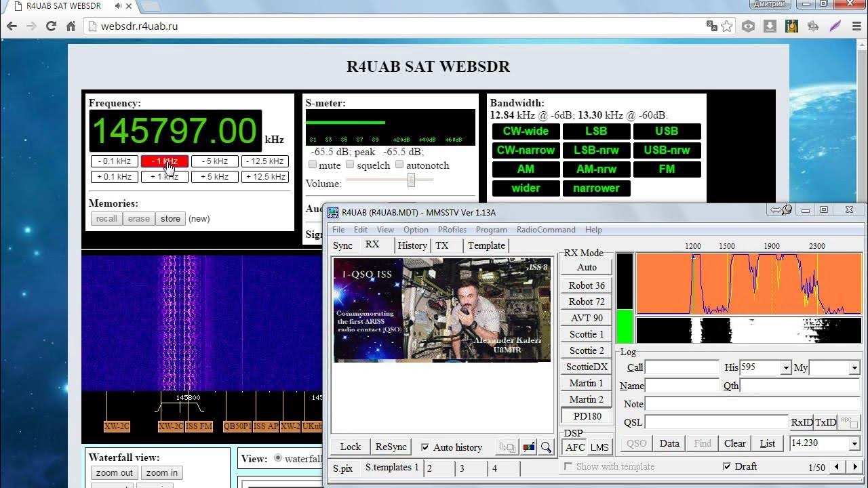Screen dimensions: 868x488
Task: Click the - 1 kHz tuning button
Action: pos(165,161)
